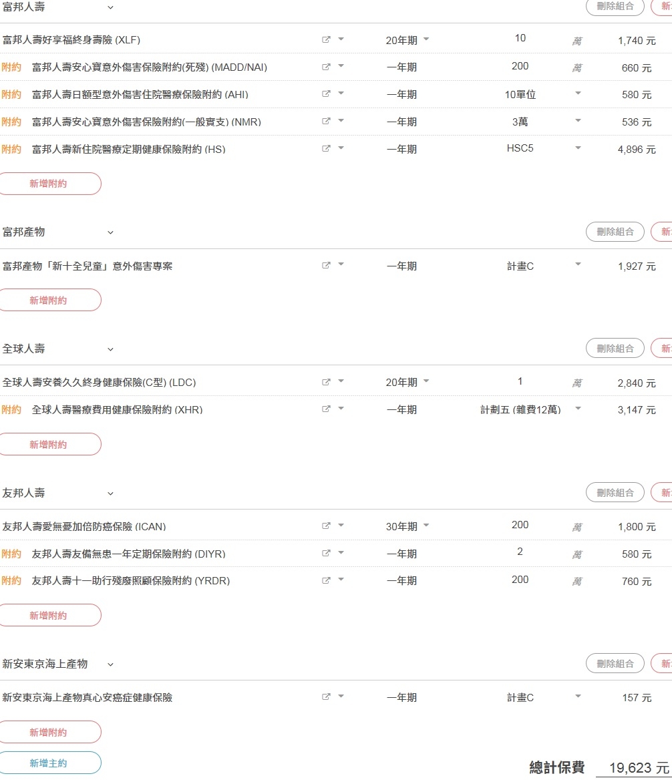The image size is (672, 784).
Task: Delete the 富邦人壽 combination with 刪除組合
Action: pyautogui.click(x=615, y=7)
